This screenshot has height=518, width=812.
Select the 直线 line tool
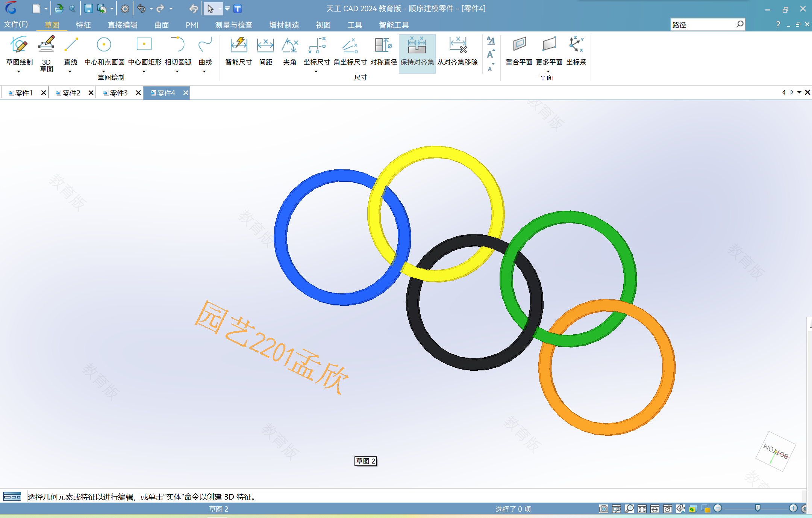(71, 51)
